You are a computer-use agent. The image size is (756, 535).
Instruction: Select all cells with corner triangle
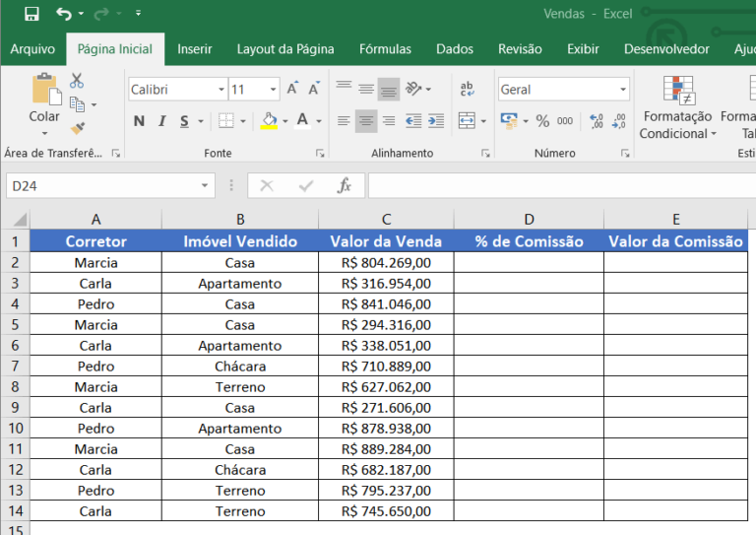coord(20,220)
